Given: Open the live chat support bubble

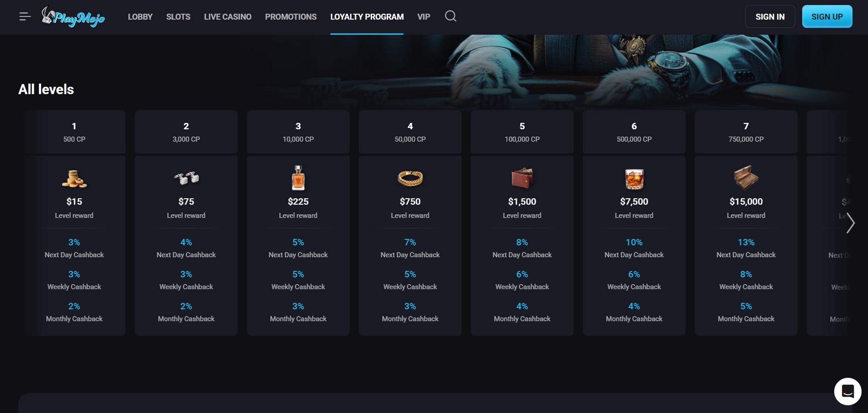Looking at the screenshot, I should pyautogui.click(x=847, y=392).
